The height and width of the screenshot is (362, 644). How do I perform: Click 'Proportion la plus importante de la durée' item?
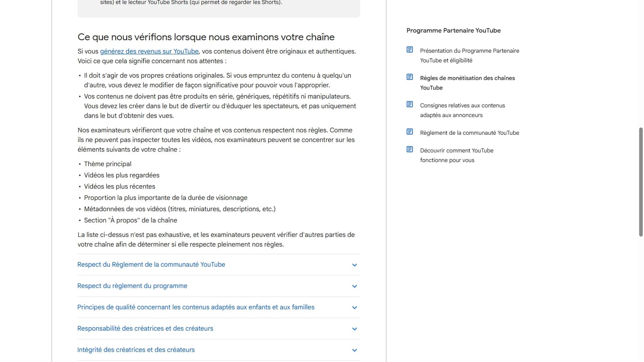166,197
